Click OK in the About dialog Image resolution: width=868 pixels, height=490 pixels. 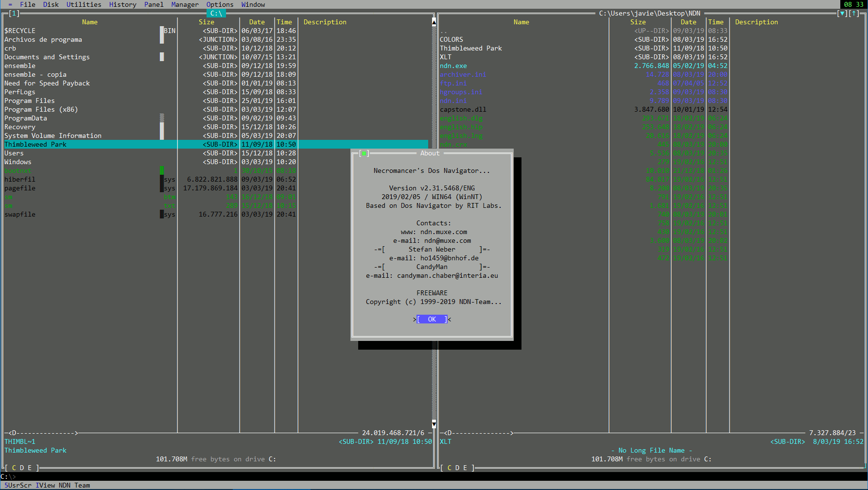pyautogui.click(x=432, y=319)
